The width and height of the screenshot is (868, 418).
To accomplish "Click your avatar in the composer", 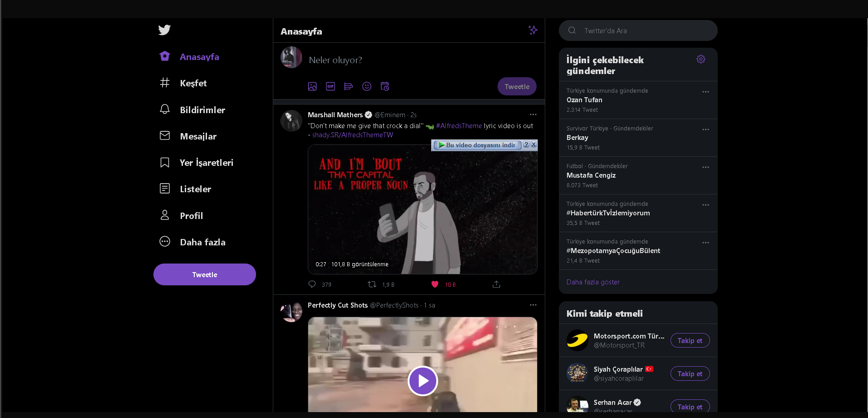I will click(291, 57).
